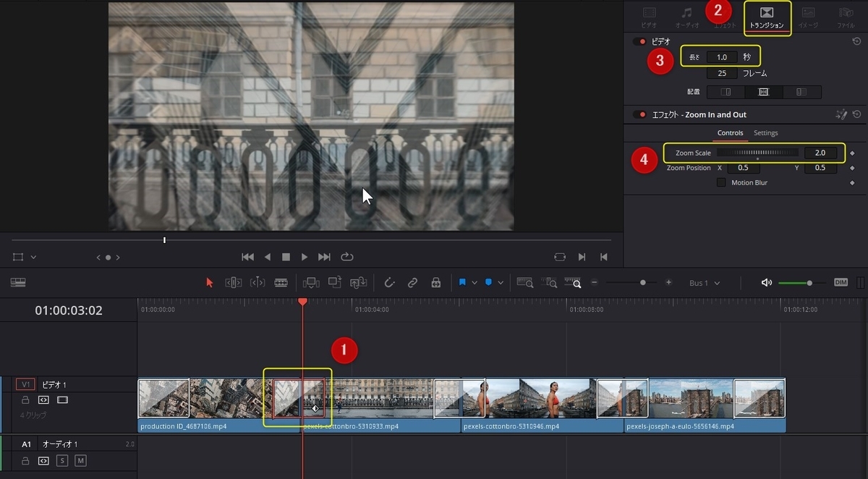Screen dimensions: 868x479
Task: Open the オーディオ inspector tab
Action: point(687,18)
